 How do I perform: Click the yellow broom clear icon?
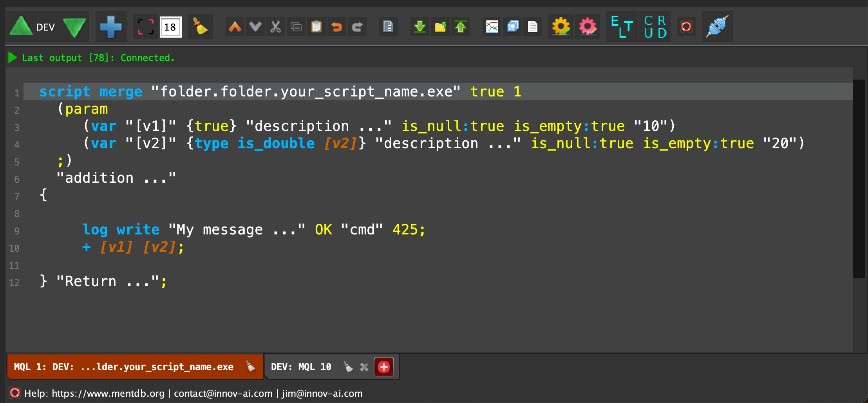point(200,27)
